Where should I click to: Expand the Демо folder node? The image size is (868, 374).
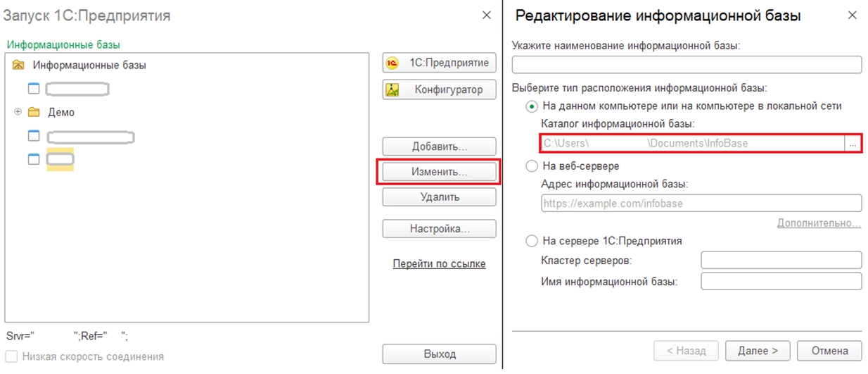pyautogui.click(x=18, y=112)
